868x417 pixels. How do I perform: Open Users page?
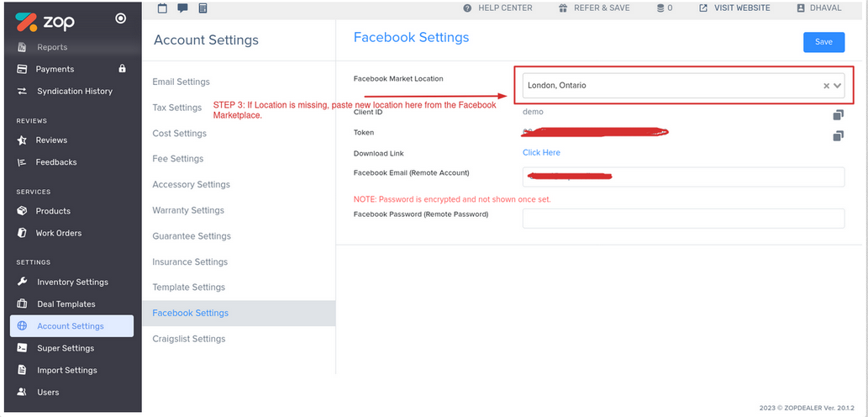48,392
